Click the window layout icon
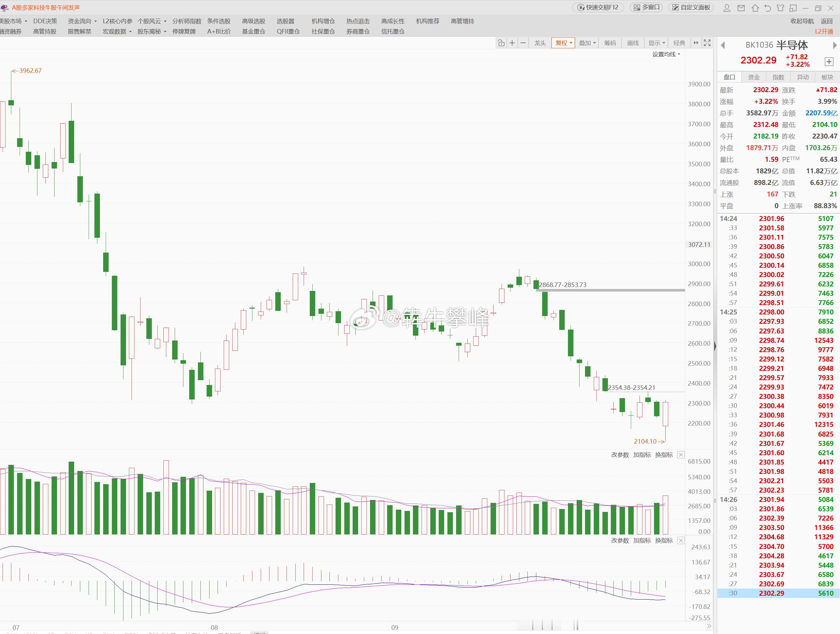The width and height of the screenshot is (840, 634). click(x=793, y=8)
